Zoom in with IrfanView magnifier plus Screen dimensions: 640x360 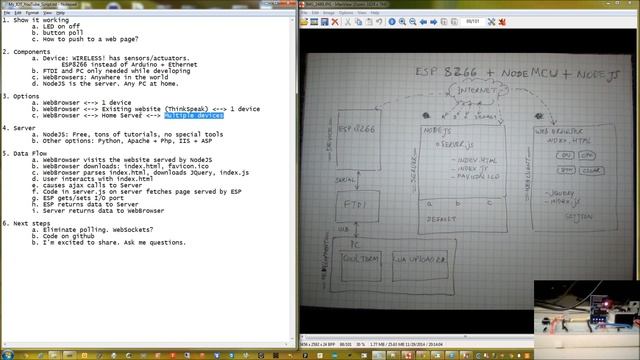pos(402,22)
